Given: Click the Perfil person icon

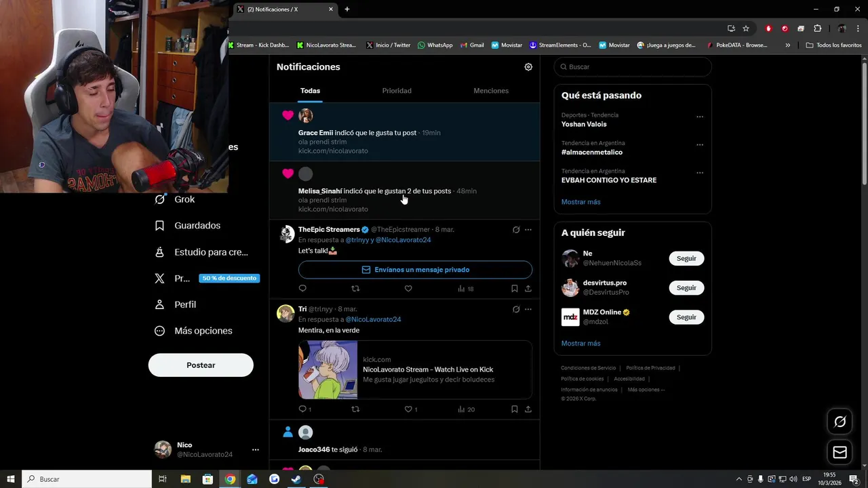Looking at the screenshot, I should 160,305.
